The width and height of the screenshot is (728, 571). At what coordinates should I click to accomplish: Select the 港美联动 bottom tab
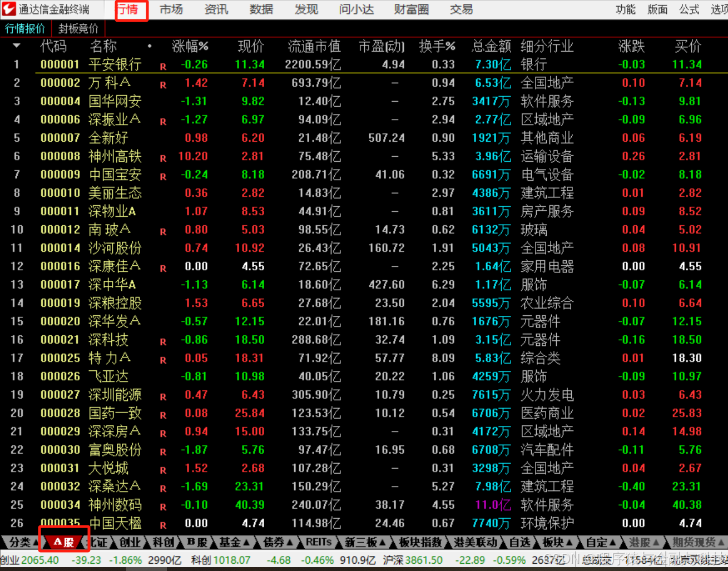(476, 542)
